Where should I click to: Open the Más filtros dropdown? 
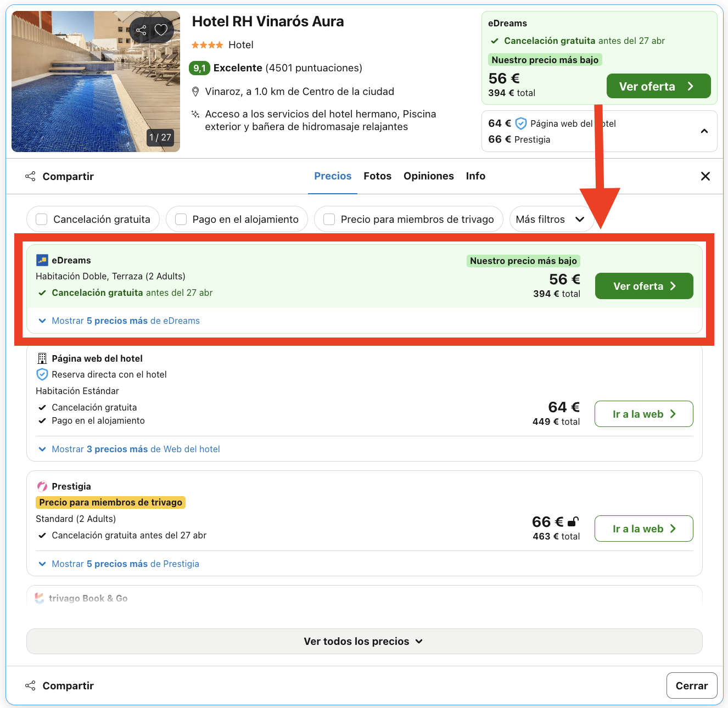coord(550,220)
